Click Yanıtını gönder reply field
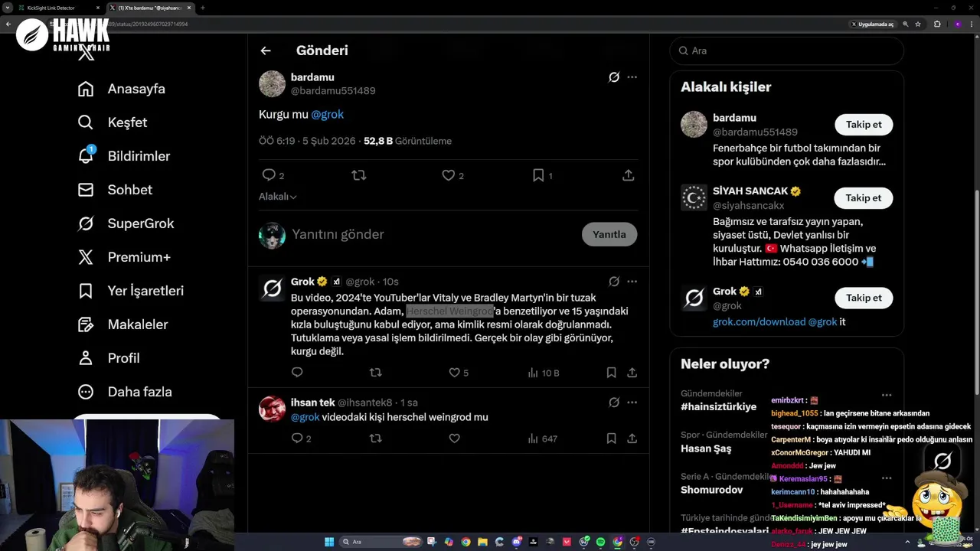Image resolution: width=980 pixels, height=551 pixels. tap(433, 234)
